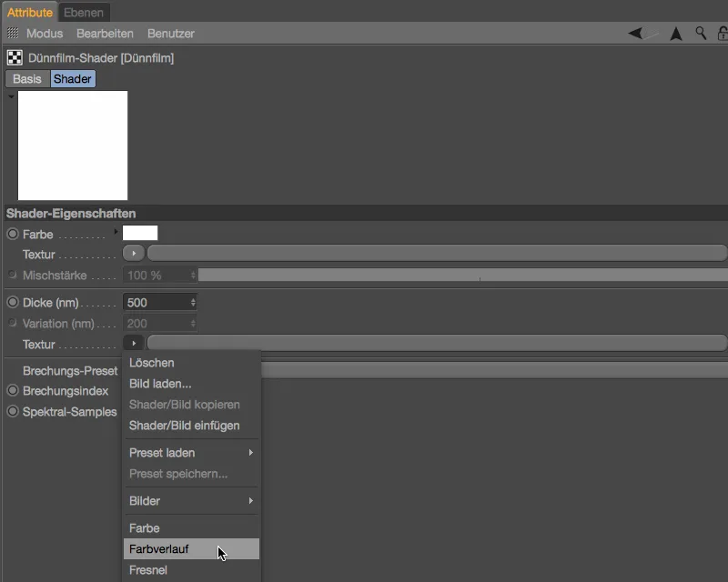Click the magnifier search icon
This screenshot has height=582, width=728.
701,33
